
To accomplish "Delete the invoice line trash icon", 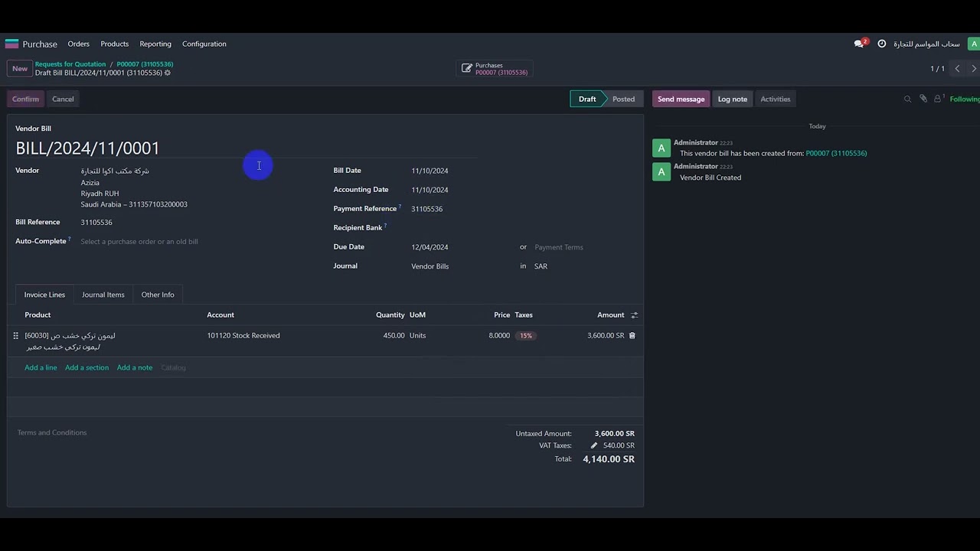I will pyautogui.click(x=632, y=335).
